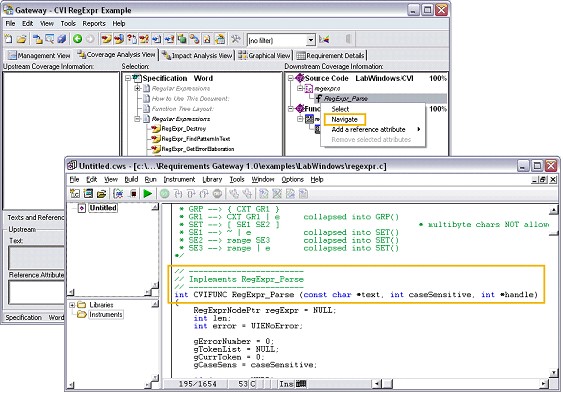The width and height of the screenshot is (563, 394).
Task: Click code editor horizontal scrollbar right arrow
Action: click(x=544, y=384)
